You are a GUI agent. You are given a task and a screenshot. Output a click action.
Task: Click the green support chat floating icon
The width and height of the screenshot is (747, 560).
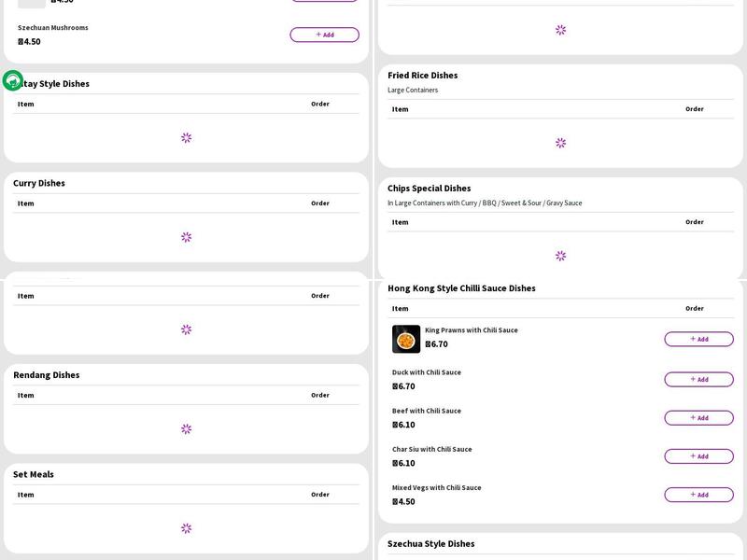(x=13, y=80)
